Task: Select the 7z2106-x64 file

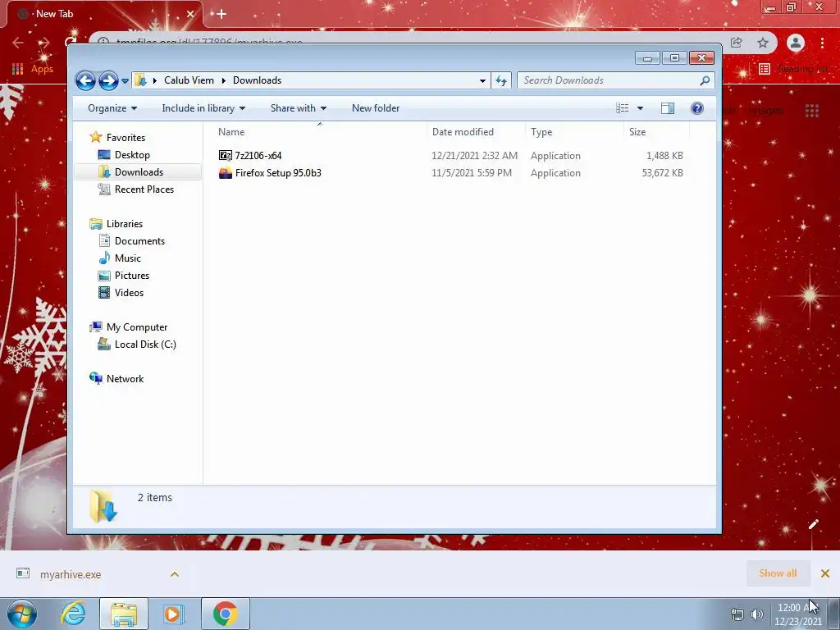Action: (x=258, y=155)
